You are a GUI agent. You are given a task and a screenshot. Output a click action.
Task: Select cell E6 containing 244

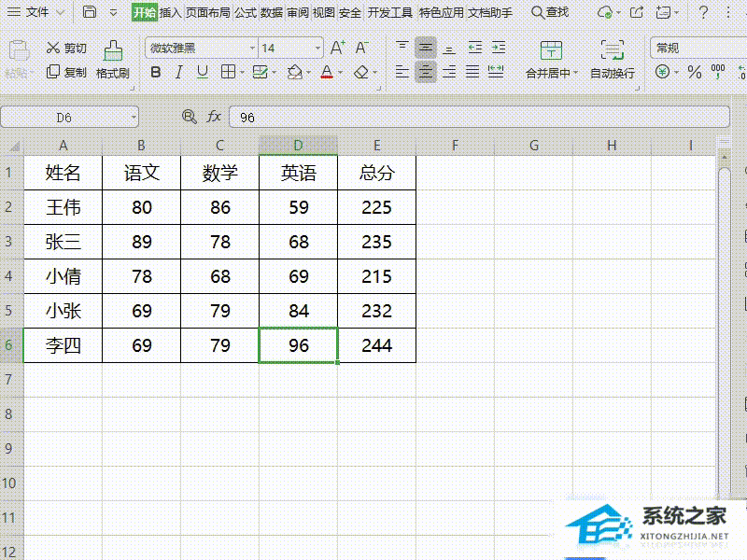[x=376, y=345]
